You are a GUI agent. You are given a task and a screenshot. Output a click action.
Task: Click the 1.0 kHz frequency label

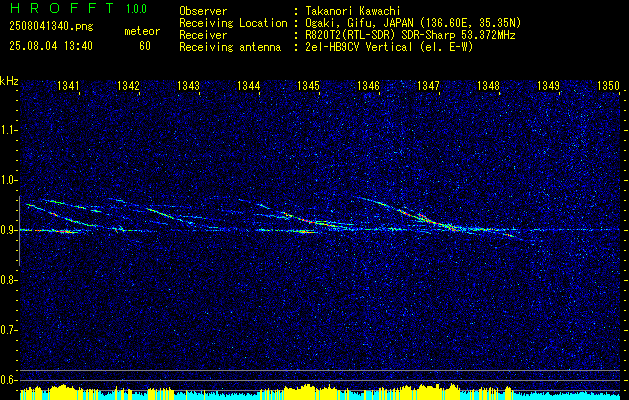[7, 180]
